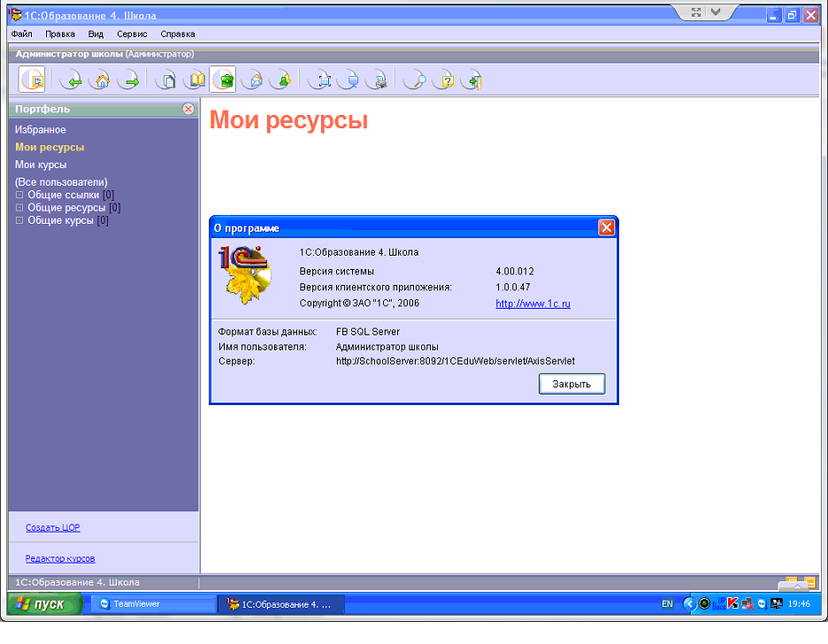The height and width of the screenshot is (644, 828).
Task: Open the users icon in toolbar
Action: coord(281,80)
